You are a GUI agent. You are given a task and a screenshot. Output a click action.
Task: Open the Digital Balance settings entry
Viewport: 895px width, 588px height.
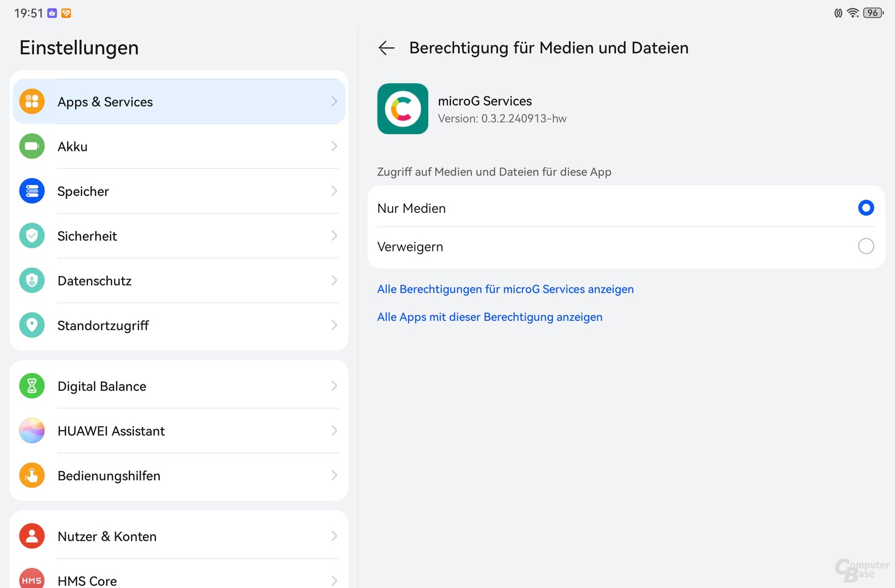coord(179,386)
